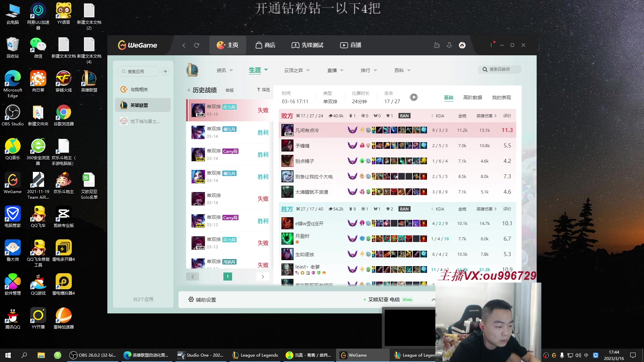Viewport: 644px width, 362px height.
Task: Click the add application plus icon
Action: tap(165, 71)
